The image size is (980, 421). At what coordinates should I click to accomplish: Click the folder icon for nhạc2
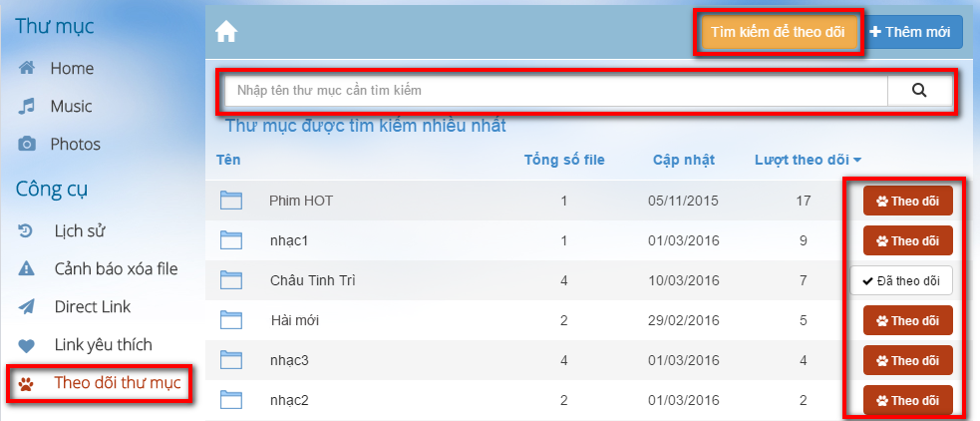231,400
